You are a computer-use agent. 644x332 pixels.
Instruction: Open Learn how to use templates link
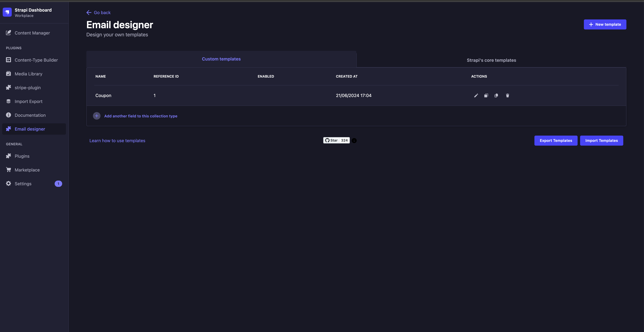coord(117,141)
